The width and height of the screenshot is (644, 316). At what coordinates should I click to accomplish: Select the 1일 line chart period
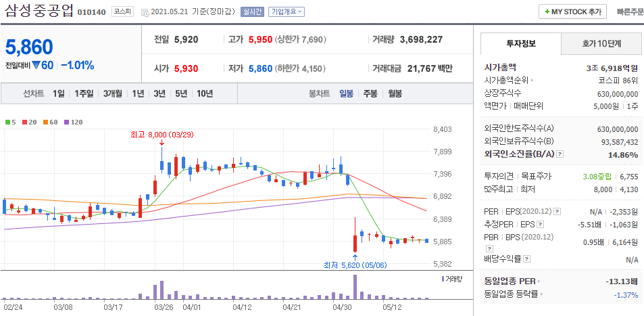pyautogui.click(x=59, y=93)
